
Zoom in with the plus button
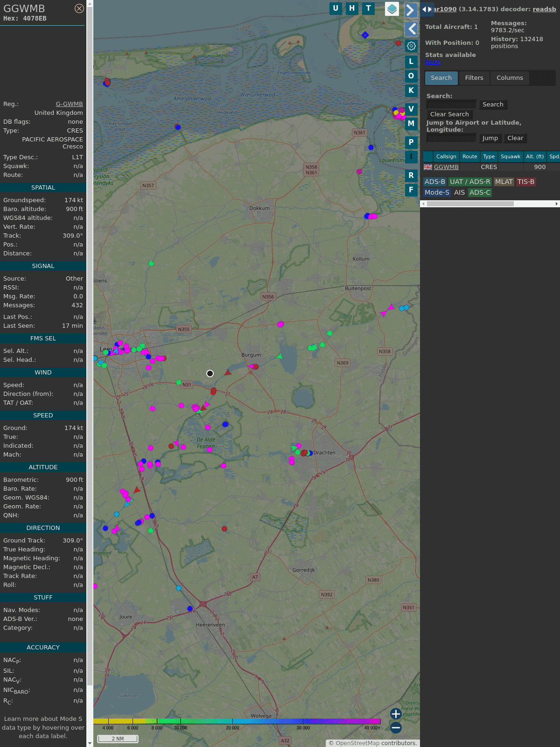pyautogui.click(x=396, y=714)
